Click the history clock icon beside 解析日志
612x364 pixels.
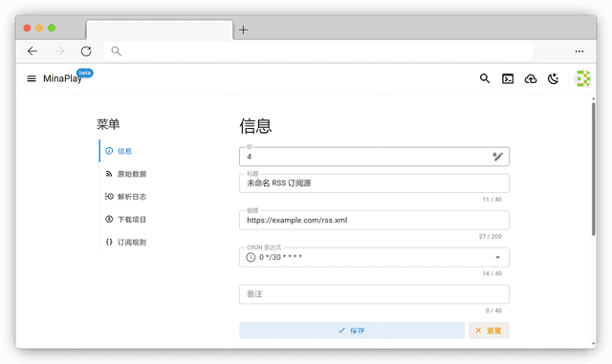tap(109, 196)
